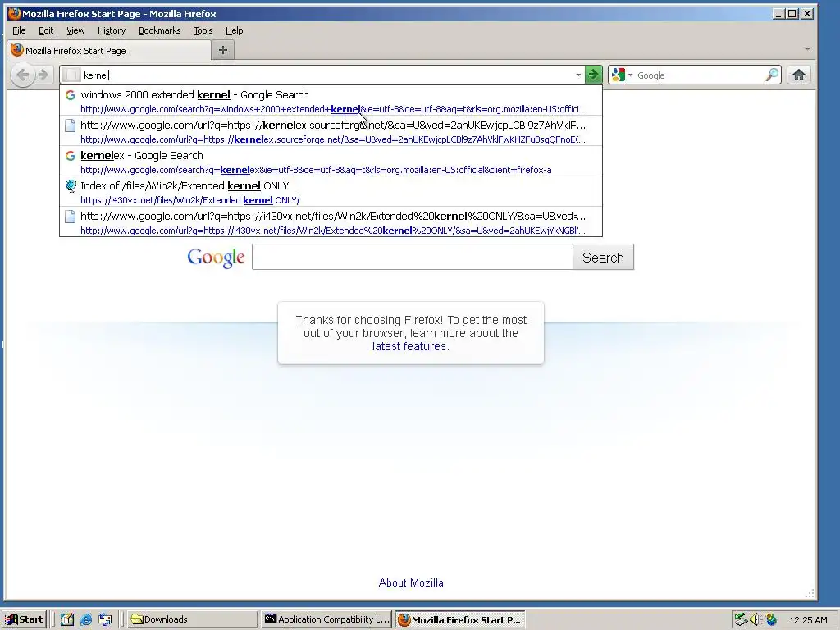Click the notepad quick launch icon

pyautogui.click(x=67, y=619)
